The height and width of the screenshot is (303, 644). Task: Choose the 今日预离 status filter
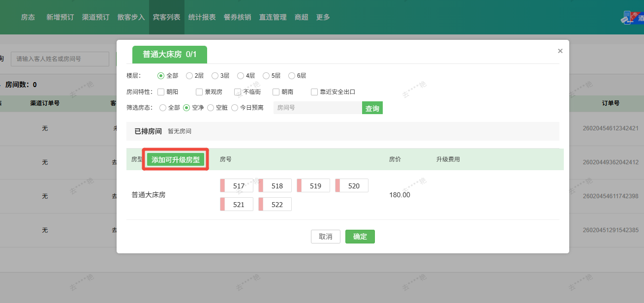[x=235, y=108]
